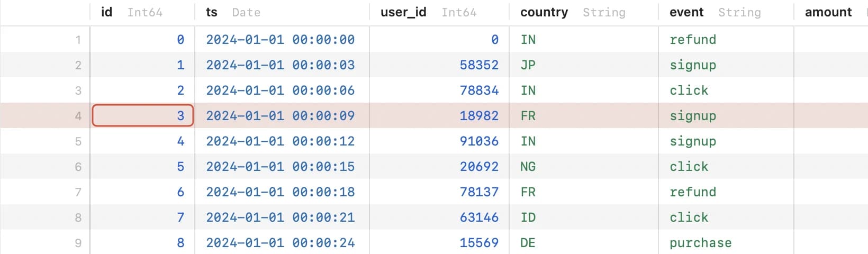Image resolution: width=868 pixels, height=254 pixels.
Task: Click country IN in the 91036 row
Action: pos(584,141)
